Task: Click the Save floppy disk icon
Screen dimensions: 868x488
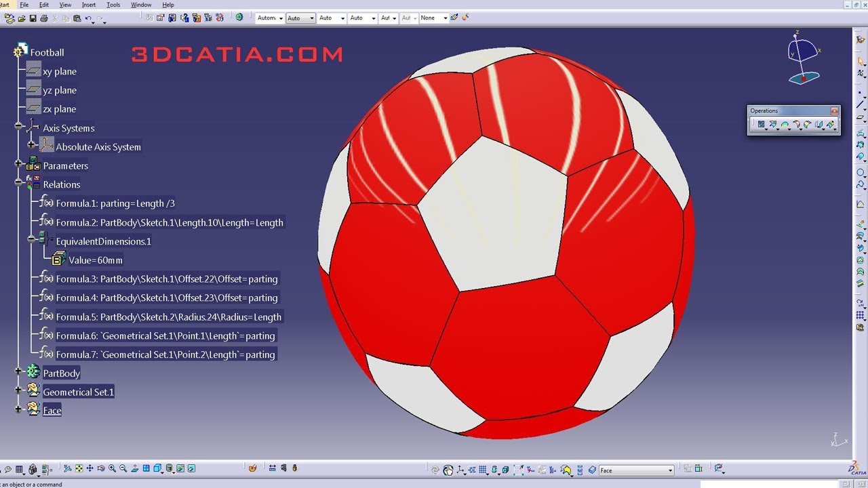Action: click(33, 18)
